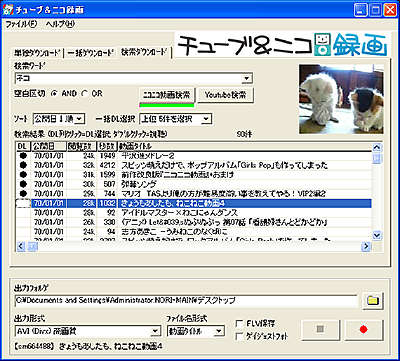Select the 弾幕ソング title
The image size is (400, 361).
(x=139, y=184)
